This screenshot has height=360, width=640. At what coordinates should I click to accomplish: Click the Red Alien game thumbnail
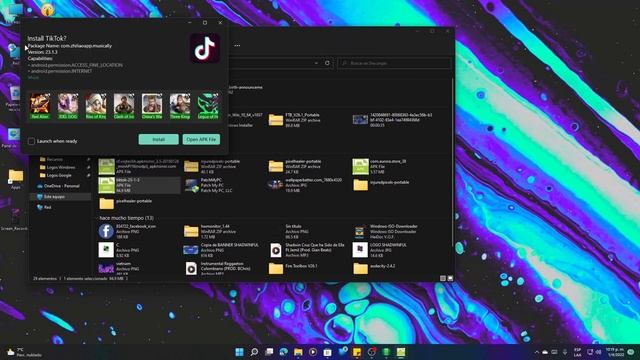point(40,106)
